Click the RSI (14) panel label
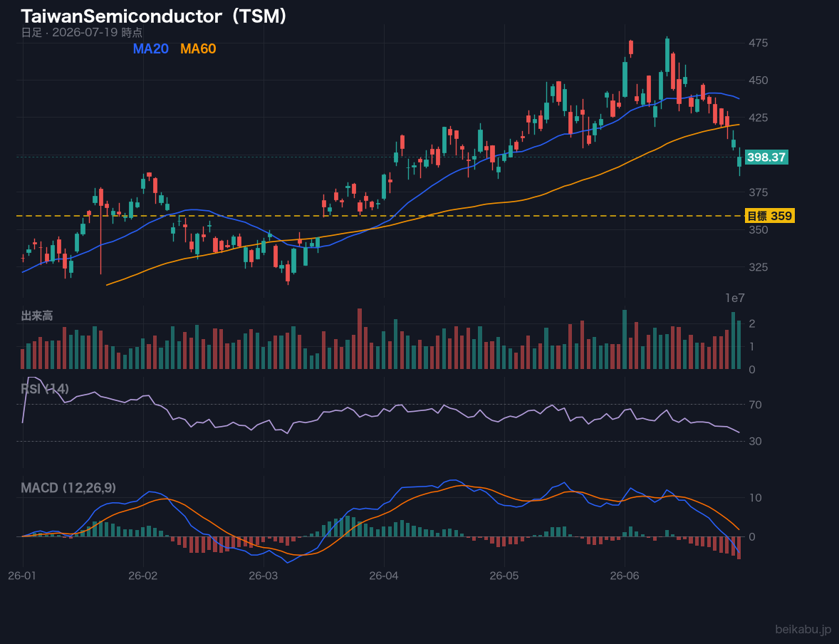This screenshot has height=644, width=839. pyautogui.click(x=45, y=388)
